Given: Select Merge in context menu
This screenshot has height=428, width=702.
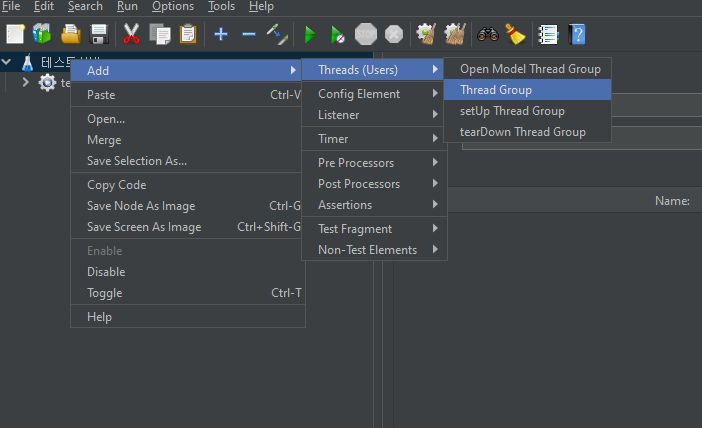Looking at the screenshot, I should (x=188, y=140).
